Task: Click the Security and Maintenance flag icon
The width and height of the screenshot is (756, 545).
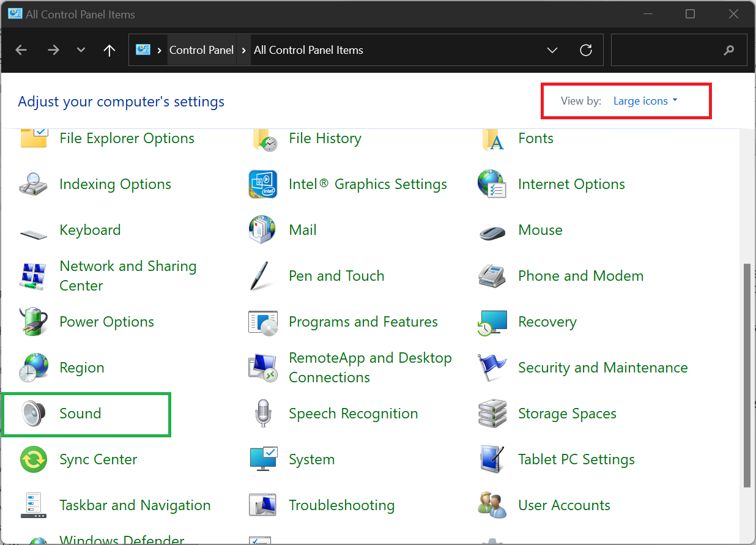Action: (x=492, y=368)
